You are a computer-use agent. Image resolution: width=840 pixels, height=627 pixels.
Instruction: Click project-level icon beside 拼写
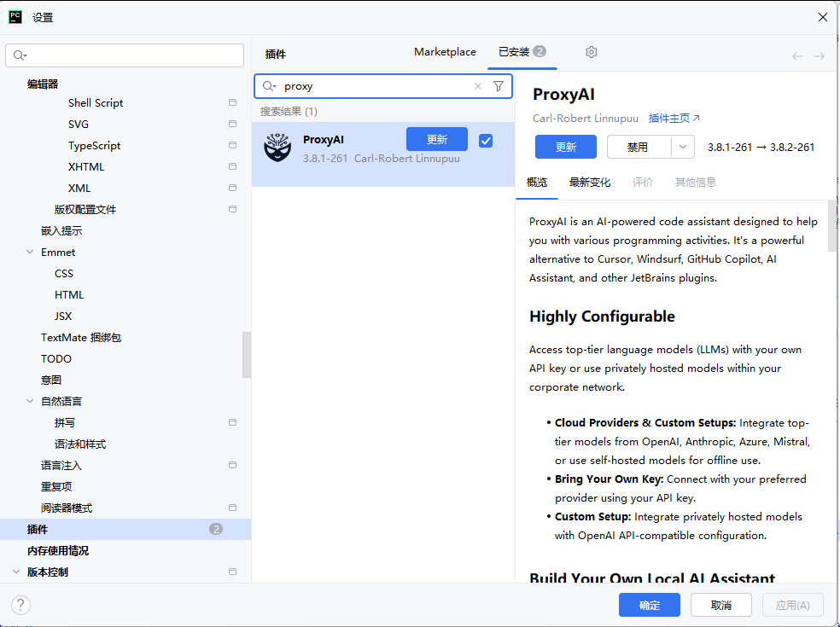click(x=232, y=422)
